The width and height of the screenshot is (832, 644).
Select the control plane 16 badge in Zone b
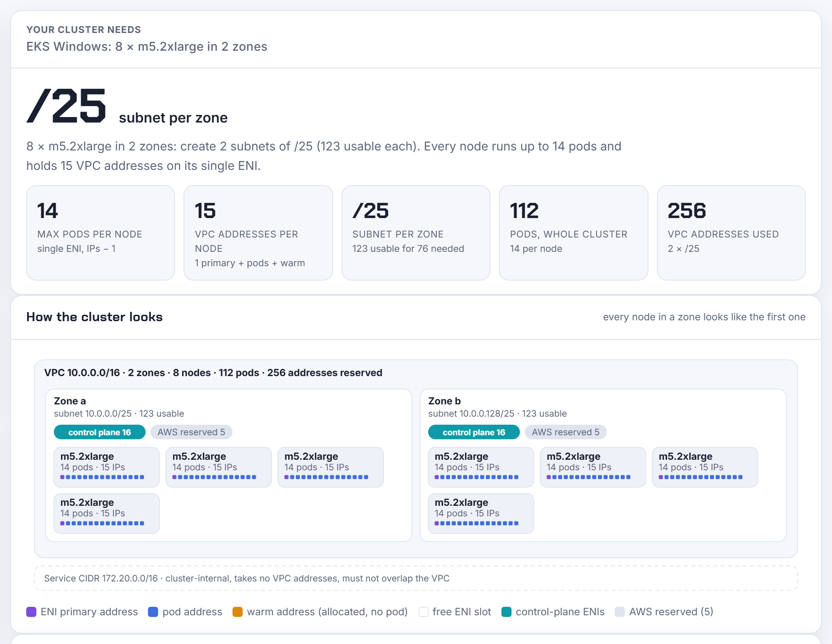click(x=474, y=432)
